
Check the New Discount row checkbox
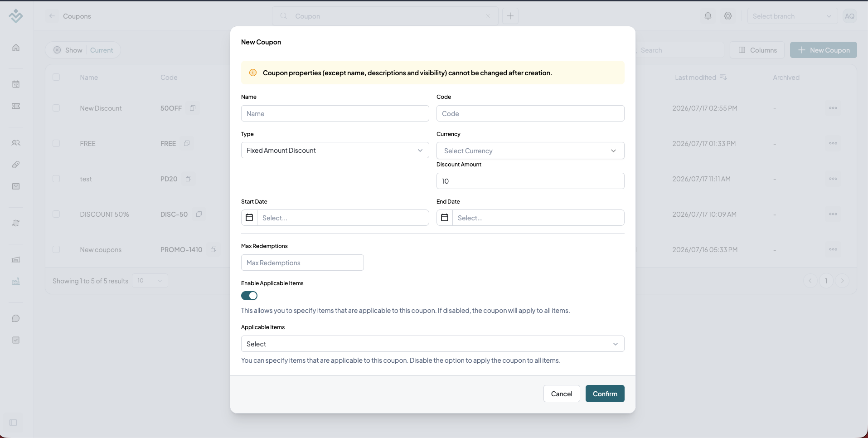tap(56, 108)
